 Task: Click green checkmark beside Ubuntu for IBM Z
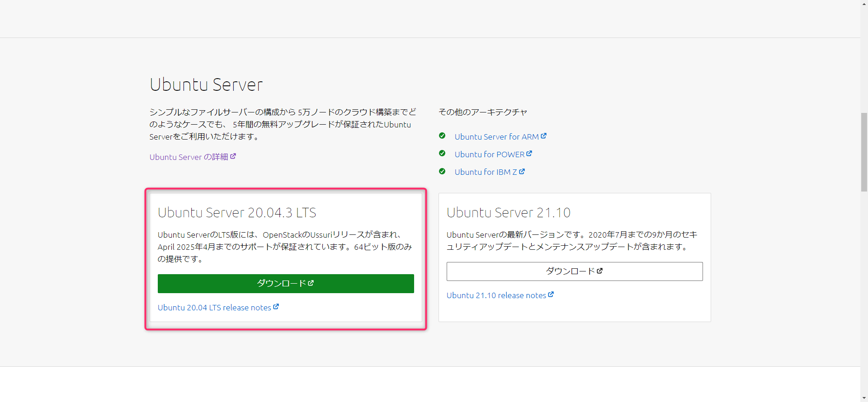[442, 172]
